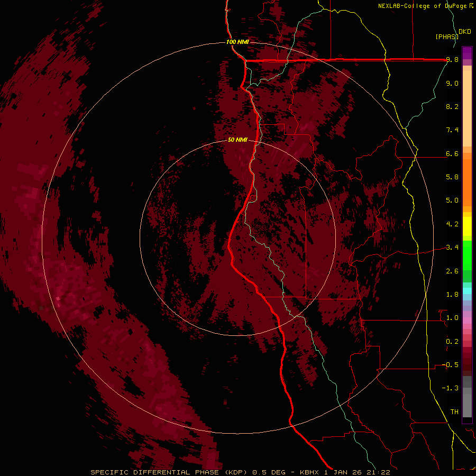
Task: Click the "TH" threshold label on scale
Action: (x=454, y=412)
